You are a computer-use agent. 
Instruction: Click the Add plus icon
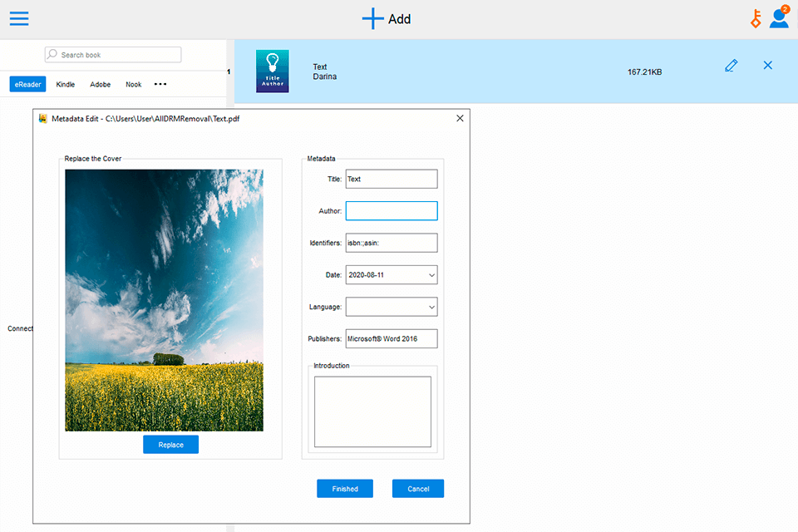pyautogui.click(x=373, y=18)
